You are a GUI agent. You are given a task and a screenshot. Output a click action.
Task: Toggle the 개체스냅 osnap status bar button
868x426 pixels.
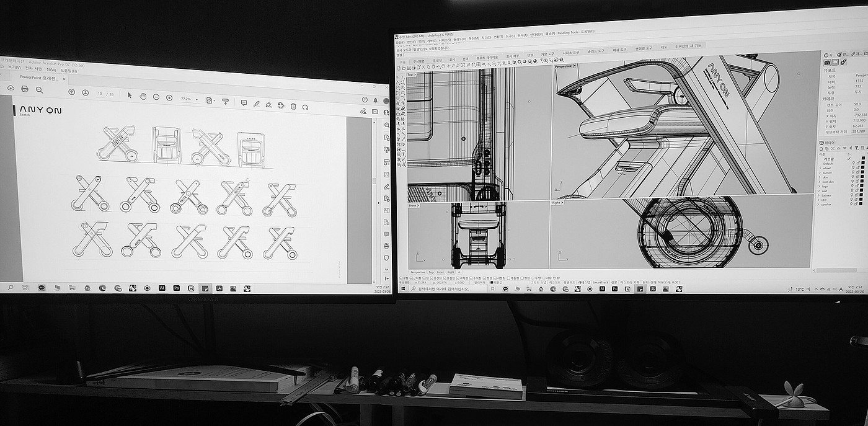pyautogui.click(x=583, y=282)
